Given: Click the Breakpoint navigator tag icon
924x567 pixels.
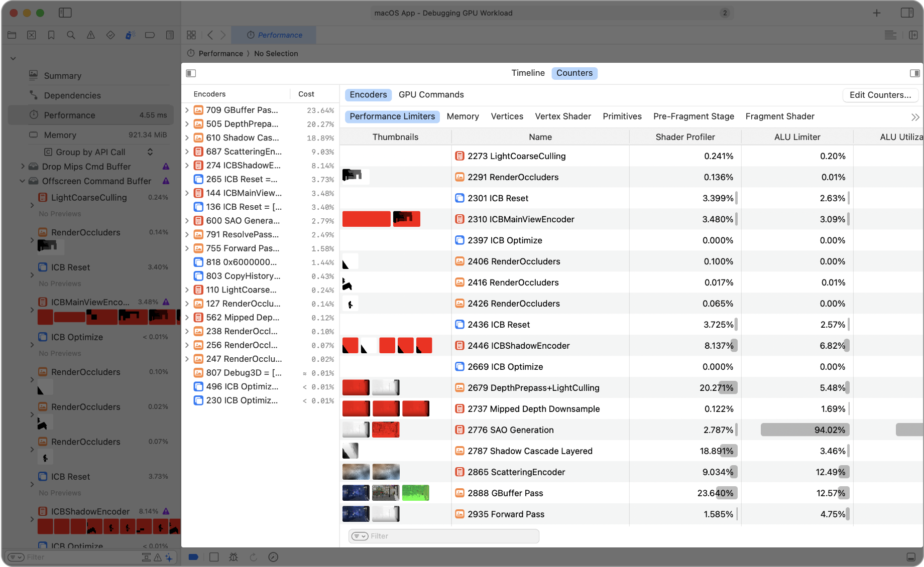Looking at the screenshot, I should pyautogui.click(x=150, y=35).
